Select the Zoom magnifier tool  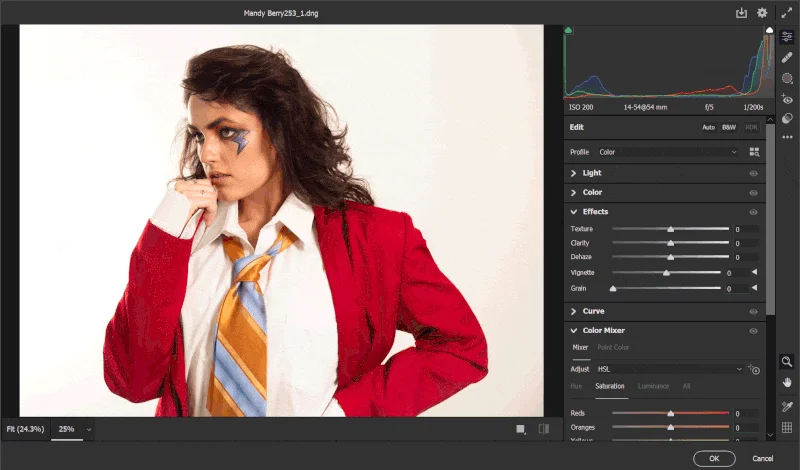click(787, 362)
